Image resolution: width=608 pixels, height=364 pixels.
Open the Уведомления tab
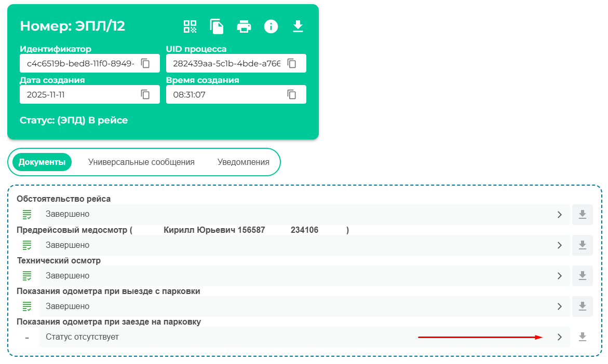pyautogui.click(x=243, y=162)
